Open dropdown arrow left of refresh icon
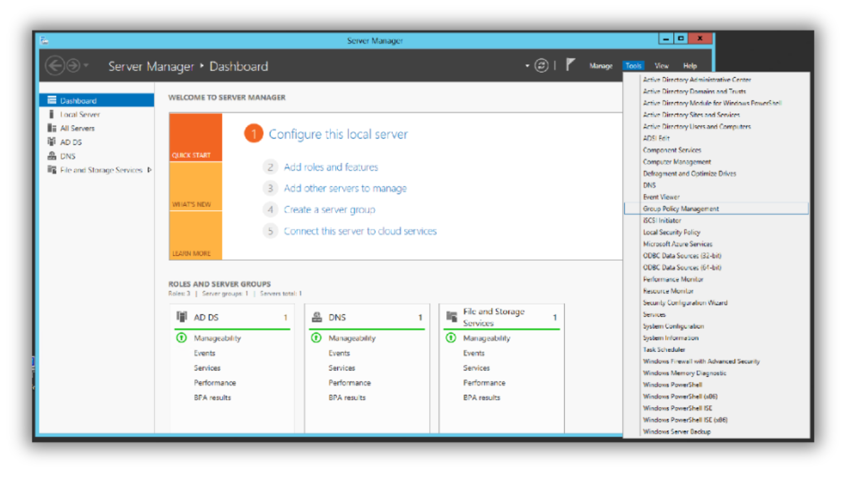 [527, 66]
